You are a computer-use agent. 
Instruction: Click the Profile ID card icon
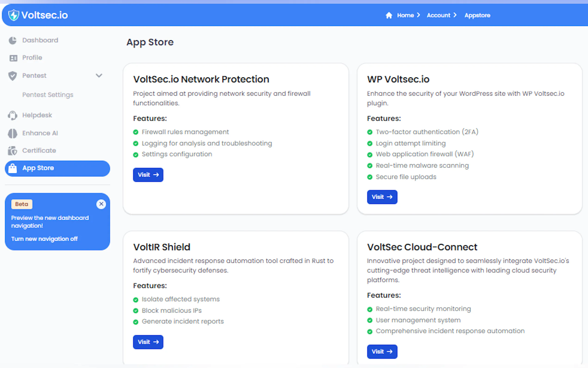(13, 58)
